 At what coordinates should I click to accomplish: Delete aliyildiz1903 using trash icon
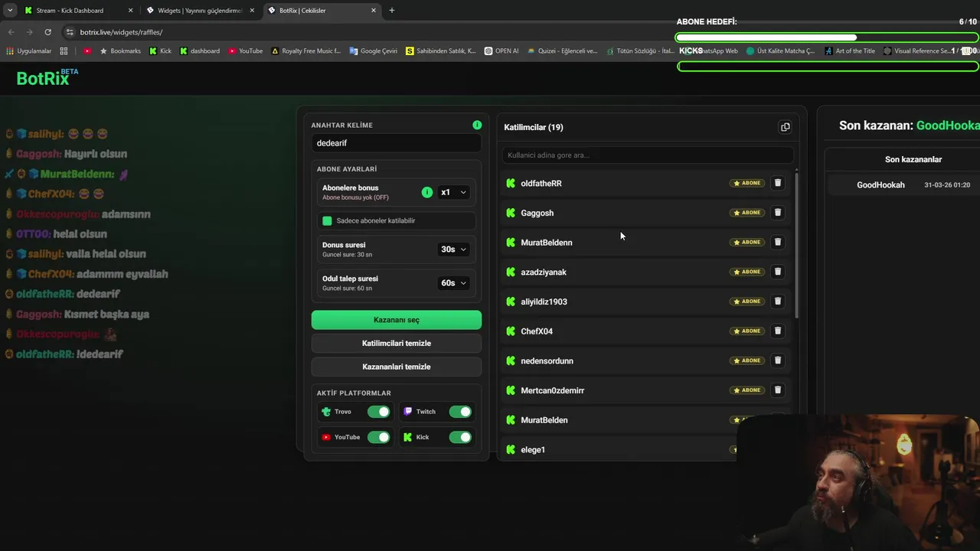click(x=778, y=302)
